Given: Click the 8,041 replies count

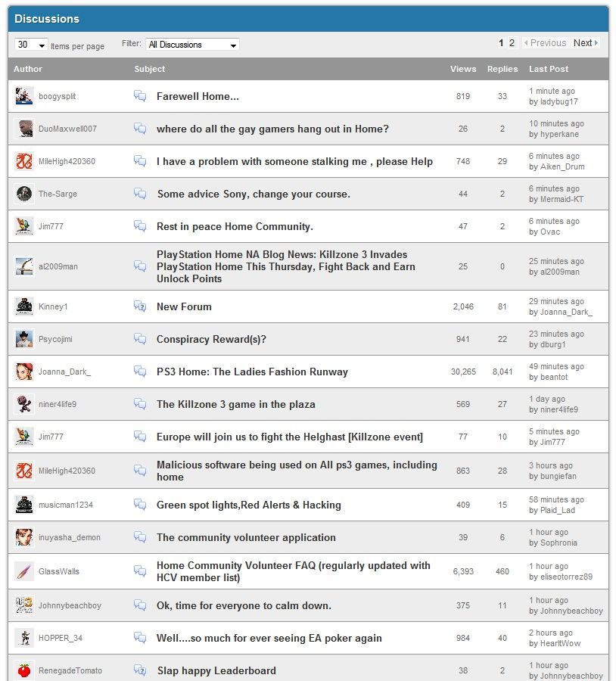Looking at the screenshot, I should tap(502, 372).
